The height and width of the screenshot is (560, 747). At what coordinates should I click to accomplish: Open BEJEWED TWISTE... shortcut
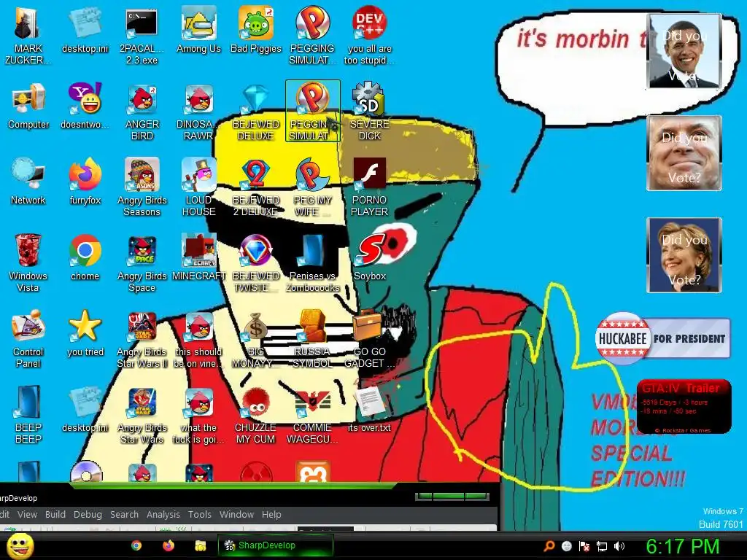click(256, 263)
